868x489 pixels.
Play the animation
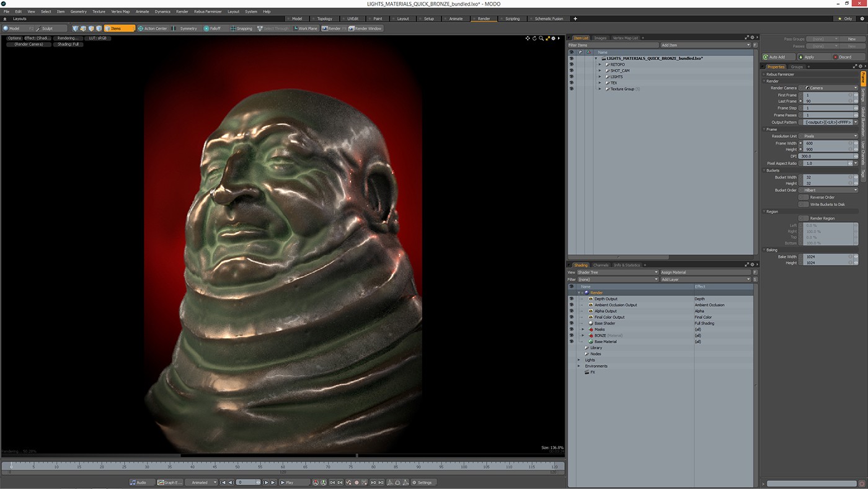pyautogui.click(x=294, y=482)
